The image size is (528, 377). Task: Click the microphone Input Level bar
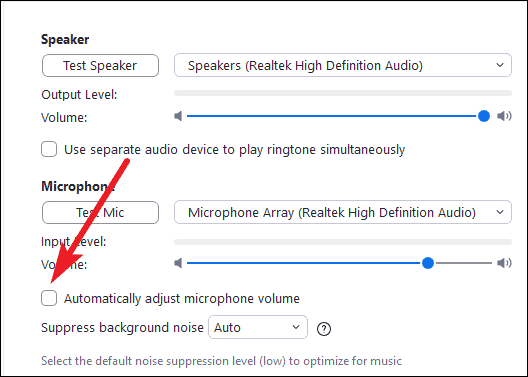tap(343, 242)
